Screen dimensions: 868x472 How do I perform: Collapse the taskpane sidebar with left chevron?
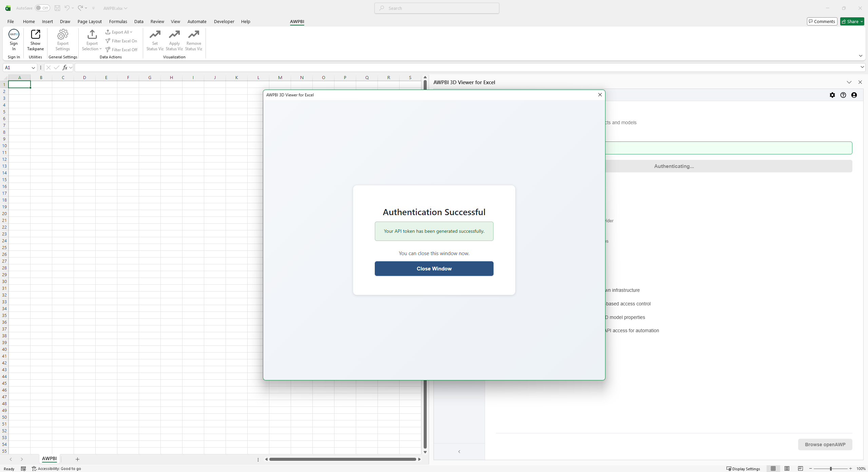459,451
